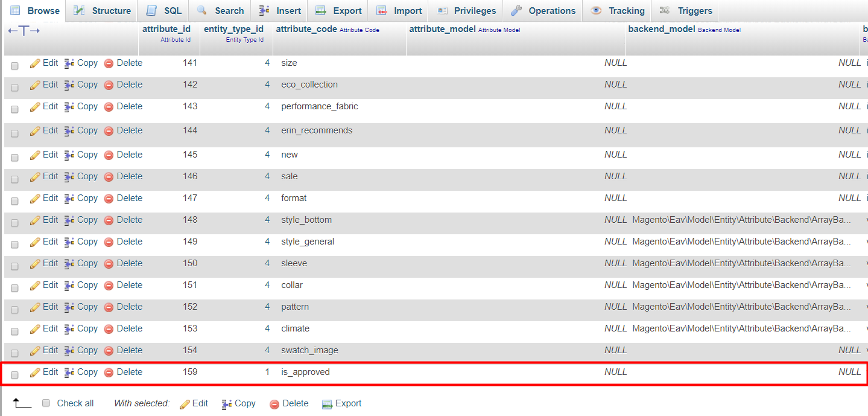Click the Copy icon in With selected bar
Image resolution: width=868 pixels, height=416 pixels.
[227, 404]
